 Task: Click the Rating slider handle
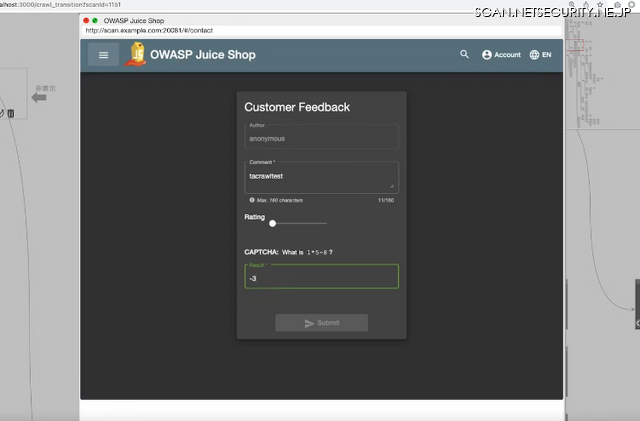pos(273,223)
